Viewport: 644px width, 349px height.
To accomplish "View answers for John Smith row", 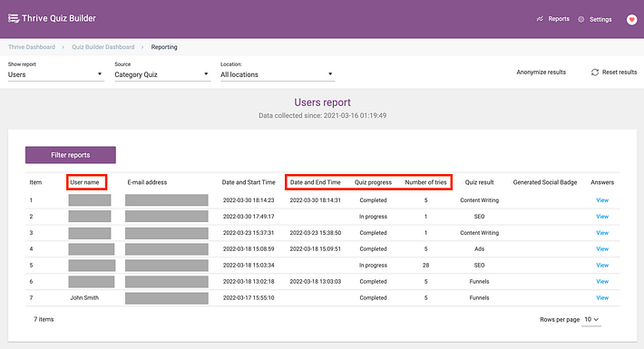I will (x=602, y=297).
